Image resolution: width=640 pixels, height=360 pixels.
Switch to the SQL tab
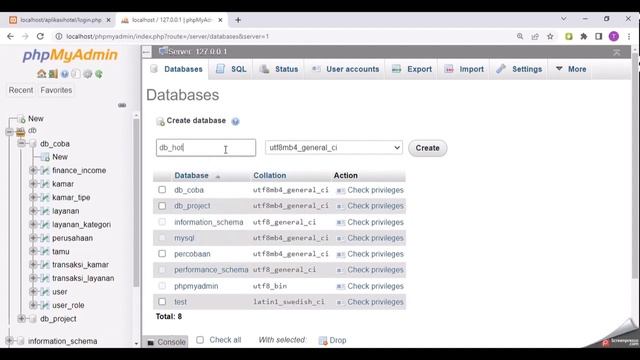[231, 69]
